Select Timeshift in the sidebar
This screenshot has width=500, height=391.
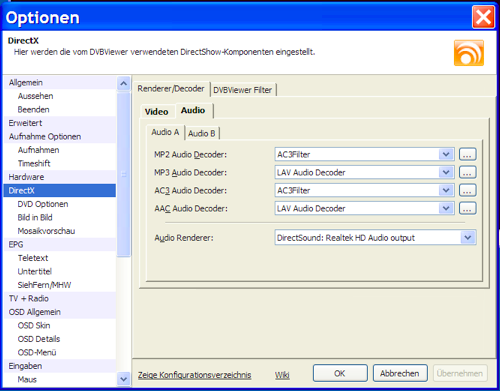point(60,163)
